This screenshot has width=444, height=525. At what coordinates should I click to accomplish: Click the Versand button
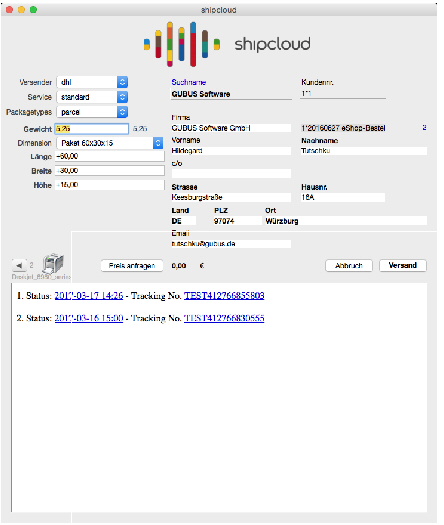click(403, 266)
